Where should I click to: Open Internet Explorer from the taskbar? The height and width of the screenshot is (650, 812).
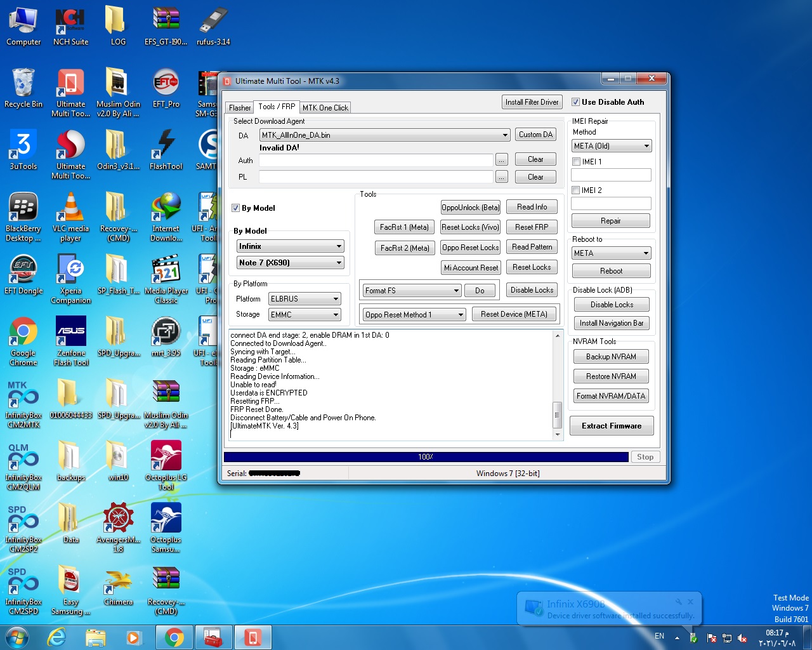tap(56, 637)
